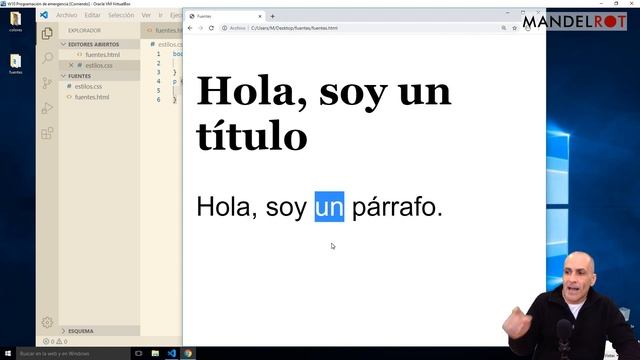Select estilos.css under open editors
This screenshot has width=640, height=360.
point(100,65)
